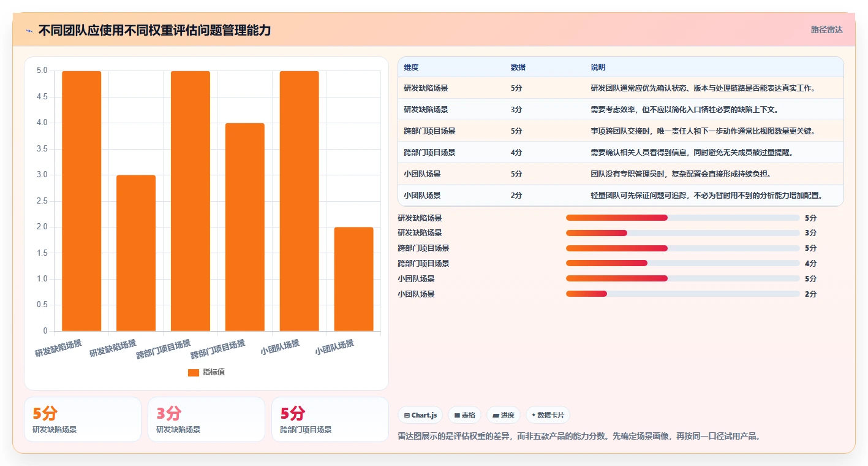Click the table cell starting 需要考虑效率
Image resolution: width=868 pixels, height=466 pixels.
714,109
